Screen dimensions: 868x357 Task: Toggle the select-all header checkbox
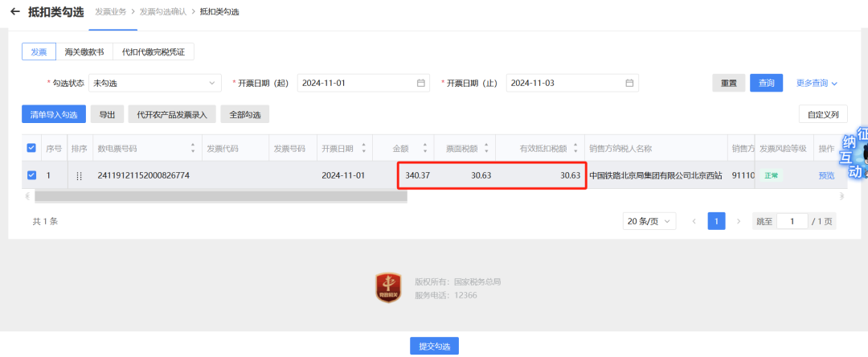(31, 148)
